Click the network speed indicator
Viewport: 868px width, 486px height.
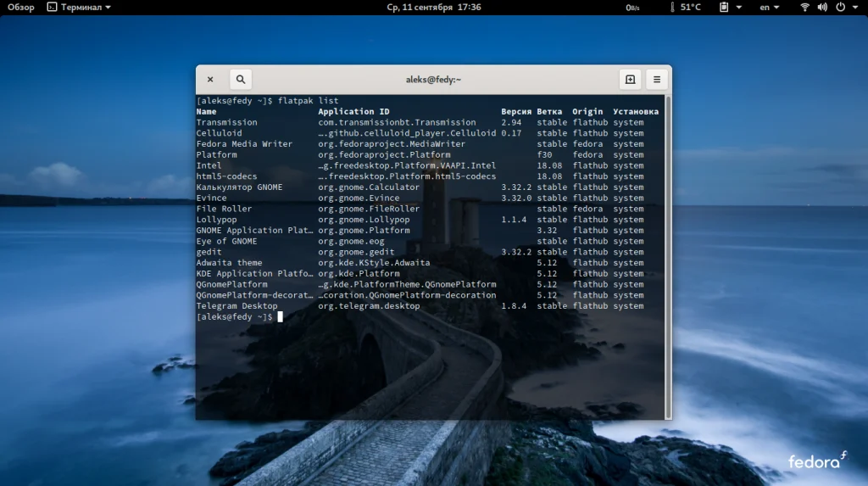[632, 7]
